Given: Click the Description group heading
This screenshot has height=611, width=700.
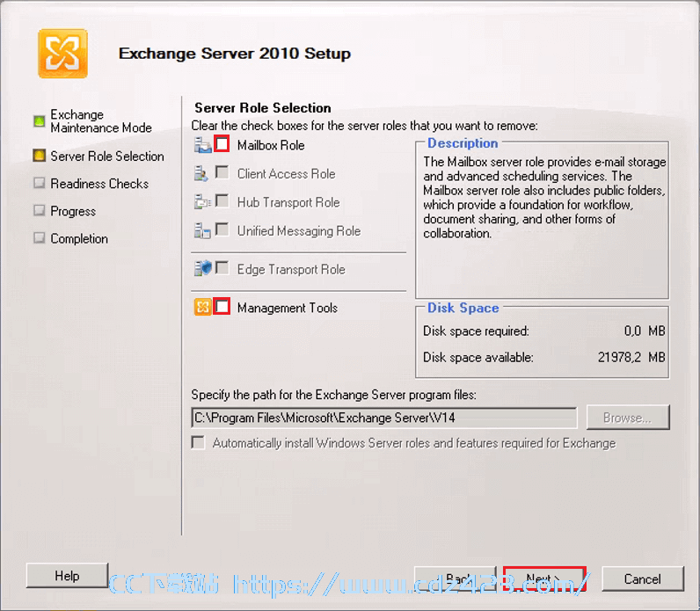Looking at the screenshot, I should coord(463,142).
